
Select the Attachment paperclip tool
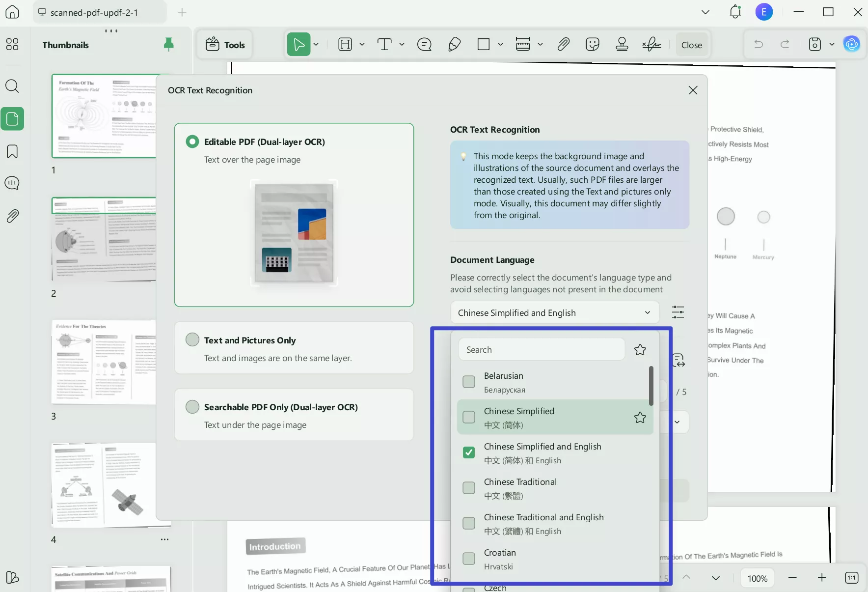click(563, 44)
